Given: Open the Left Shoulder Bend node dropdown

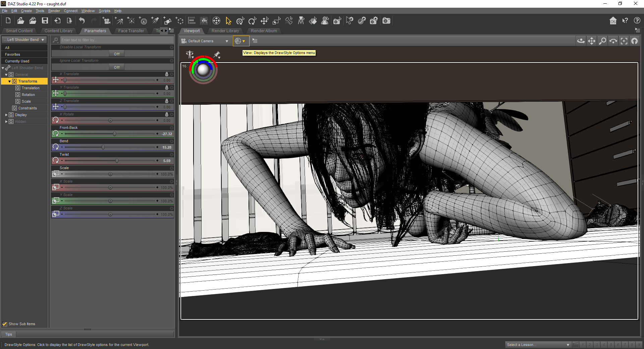Looking at the screenshot, I should pos(24,40).
